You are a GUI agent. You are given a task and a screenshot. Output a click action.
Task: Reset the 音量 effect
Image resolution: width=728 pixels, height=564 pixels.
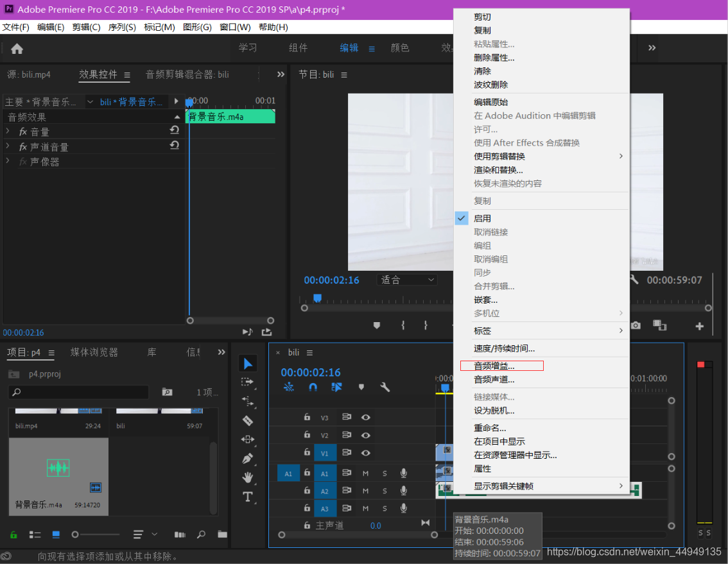click(x=175, y=130)
